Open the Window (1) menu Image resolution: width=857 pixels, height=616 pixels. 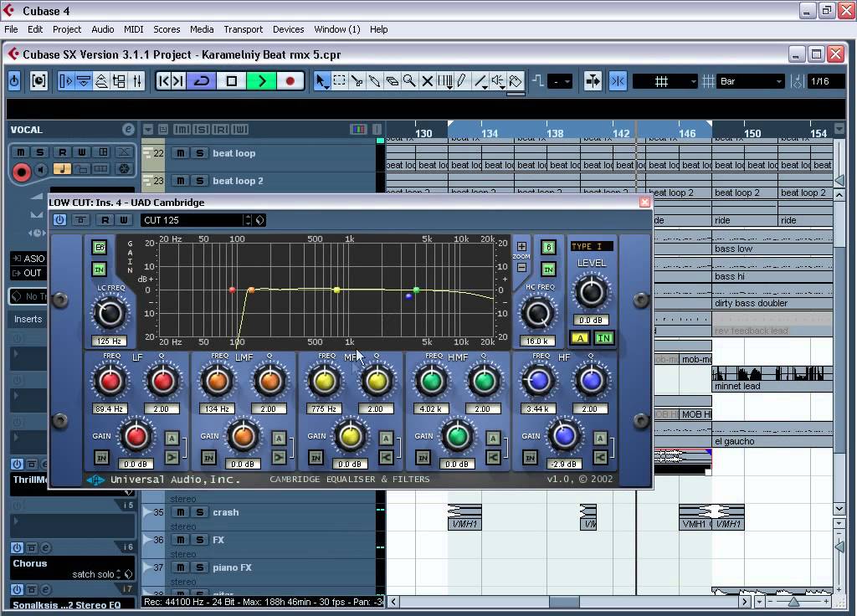[x=337, y=29]
